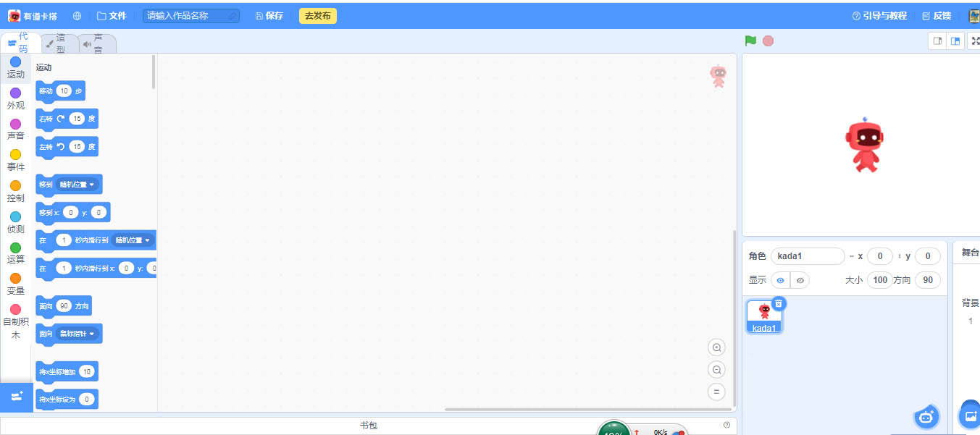Click the sprite x coordinate field
980x435 pixels.
click(x=880, y=256)
